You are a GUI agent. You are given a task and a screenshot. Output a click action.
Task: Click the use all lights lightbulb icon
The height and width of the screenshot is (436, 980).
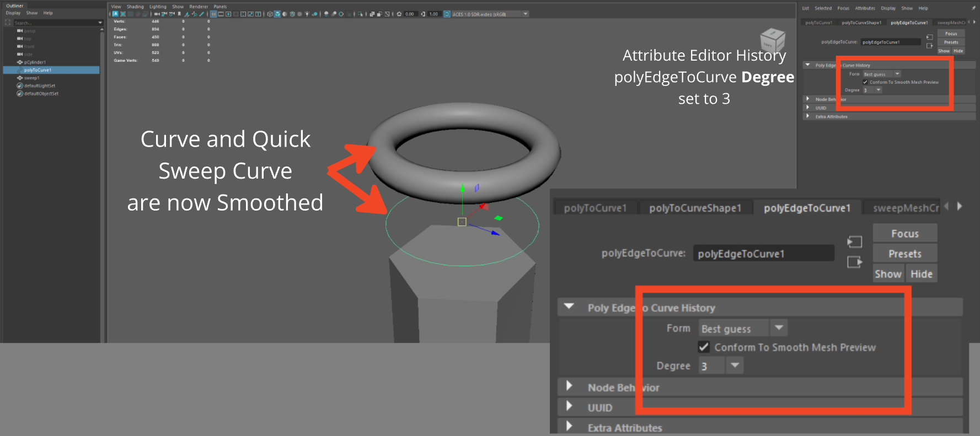click(307, 14)
